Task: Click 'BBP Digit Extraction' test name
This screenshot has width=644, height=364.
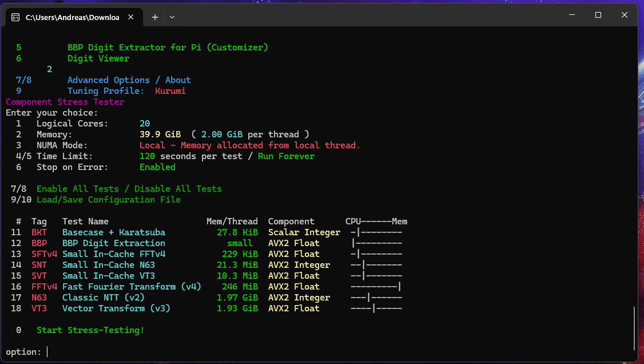Action: coord(114,243)
